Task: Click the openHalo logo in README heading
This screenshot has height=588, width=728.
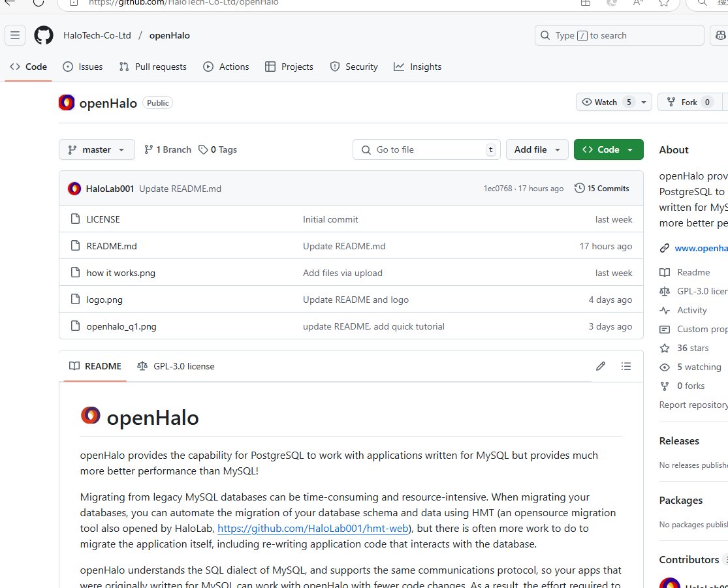Action: (91, 416)
